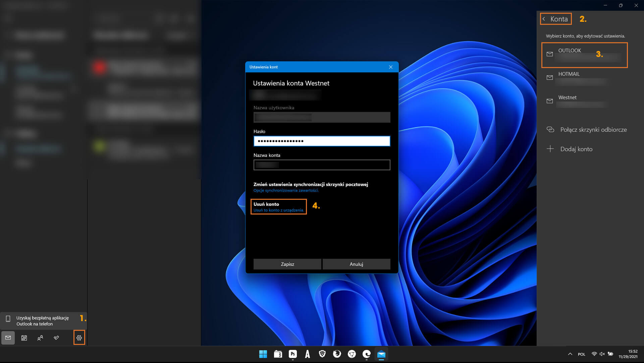Open Opcje synchronizowania zawartości link

[x=286, y=190]
